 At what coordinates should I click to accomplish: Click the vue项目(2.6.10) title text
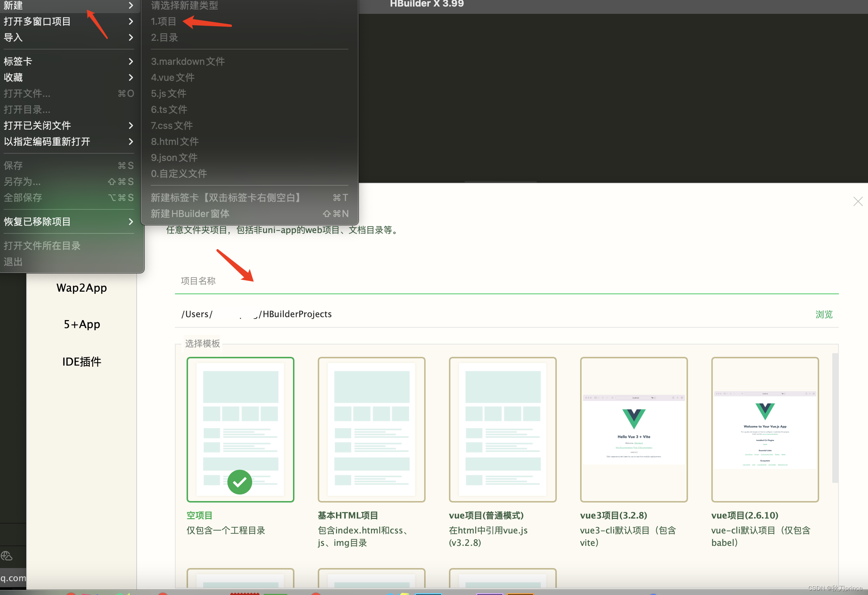click(x=745, y=516)
